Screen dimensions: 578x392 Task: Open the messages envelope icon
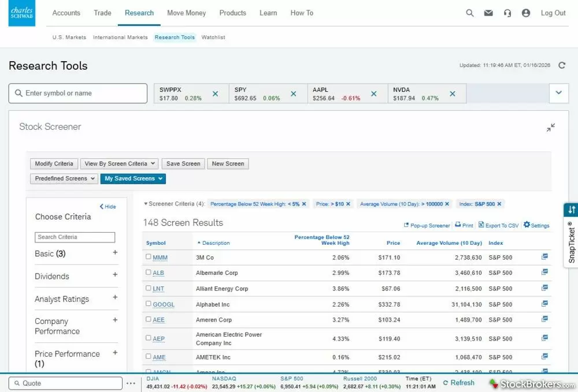click(488, 13)
